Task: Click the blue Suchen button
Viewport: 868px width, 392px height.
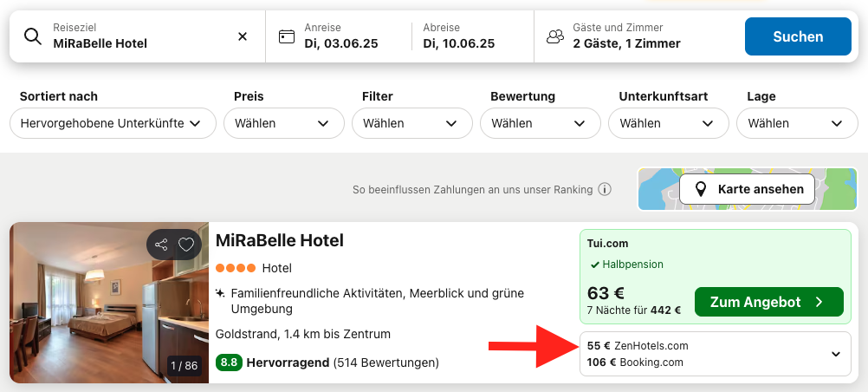Action: click(798, 36)
